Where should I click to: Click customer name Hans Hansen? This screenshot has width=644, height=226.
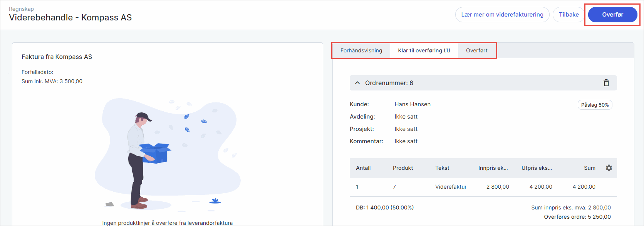(x=412, y=104)
